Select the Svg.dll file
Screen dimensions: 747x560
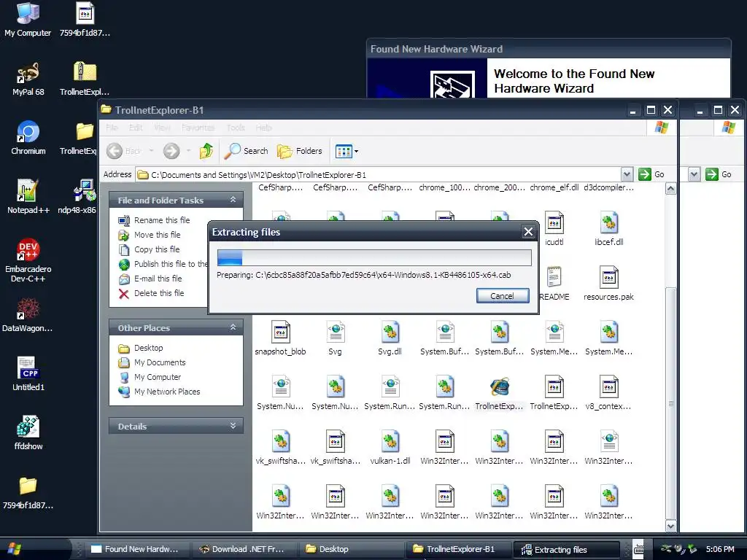pyautogui.click(x=390, y=338)
